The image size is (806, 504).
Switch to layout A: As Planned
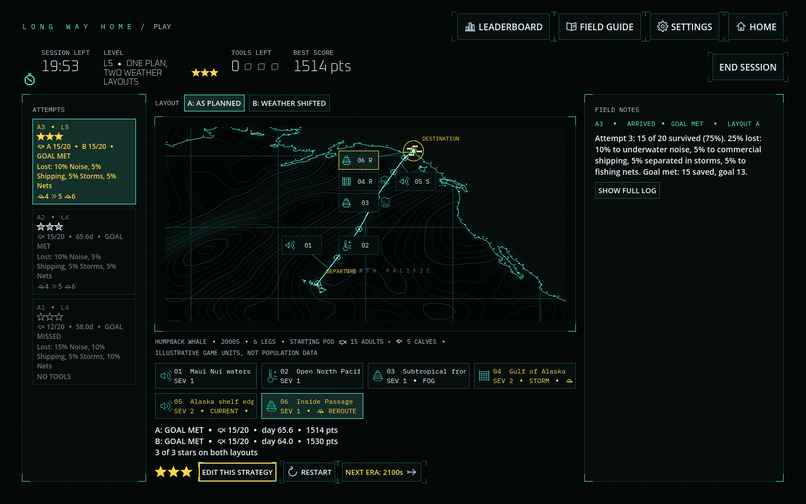[214, 103]
